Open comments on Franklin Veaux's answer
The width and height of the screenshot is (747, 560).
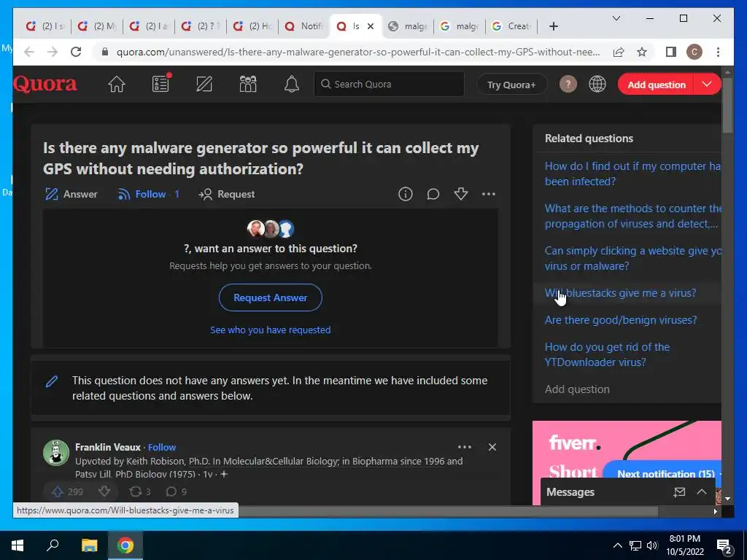(171, 491)
